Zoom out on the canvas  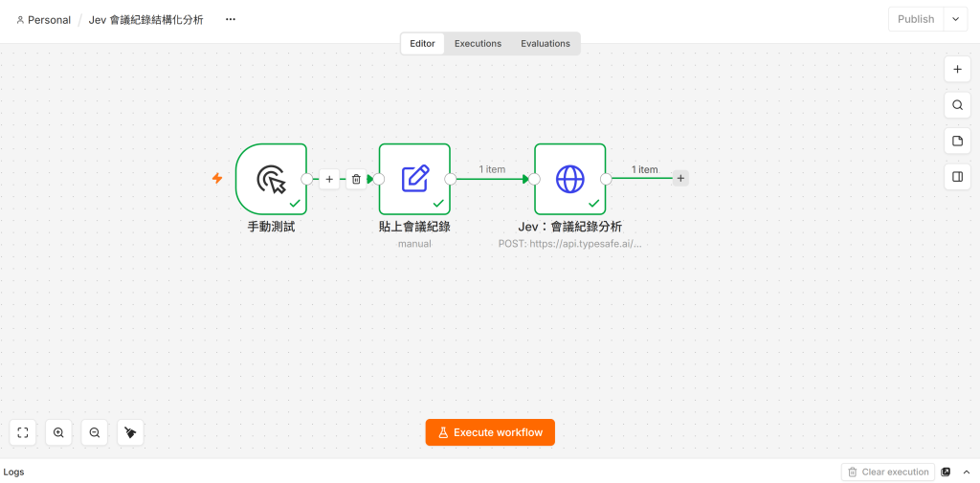[x=95, y=432]
